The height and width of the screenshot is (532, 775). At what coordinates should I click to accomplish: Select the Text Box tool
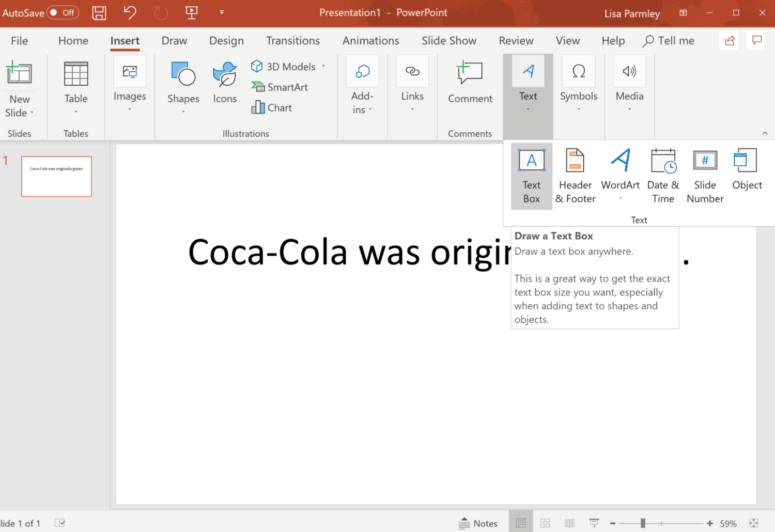pyautogui.click(x=532, y=176)
